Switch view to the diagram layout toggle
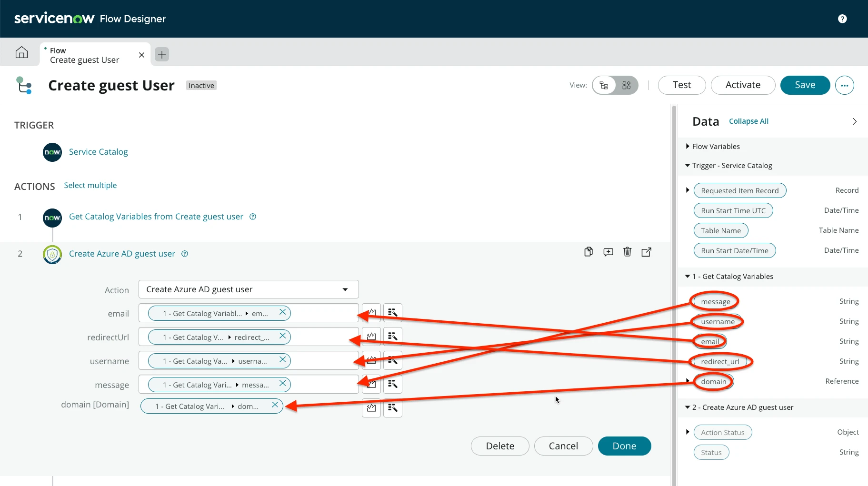This screenshot has width=868, height=486. [603, 85]
